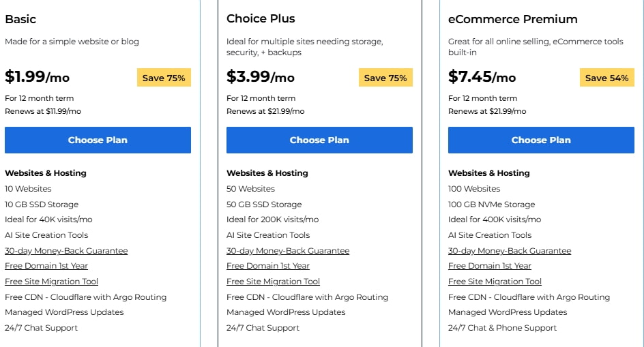Click the eCommerce Premium plan heading
This screenshot has width=644, height=347.
pyautogui.click(x=512, y=19)
